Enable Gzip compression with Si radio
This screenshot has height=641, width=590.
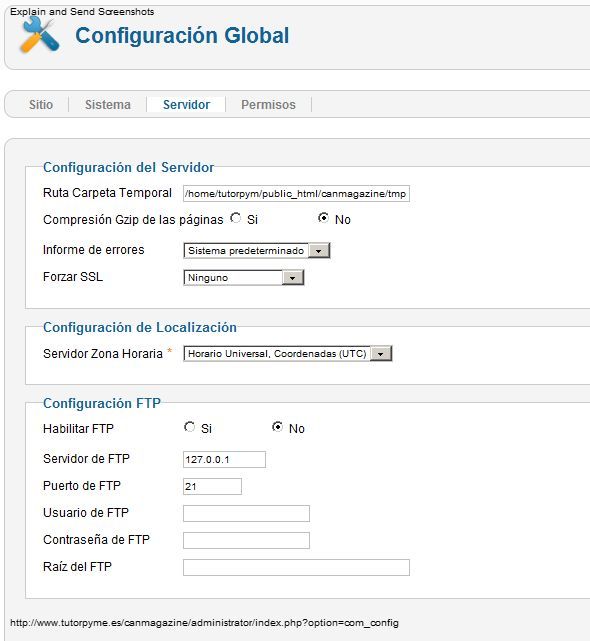tap(236, 218)
